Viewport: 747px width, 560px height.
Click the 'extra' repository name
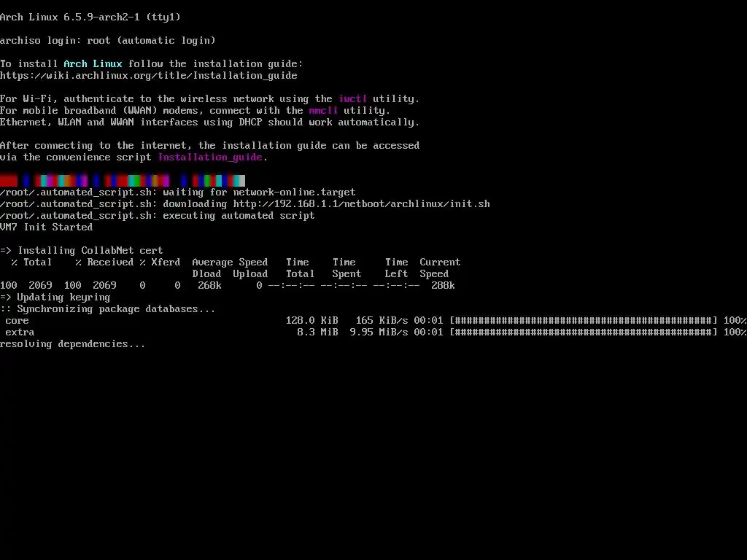[x=20, y=332]
